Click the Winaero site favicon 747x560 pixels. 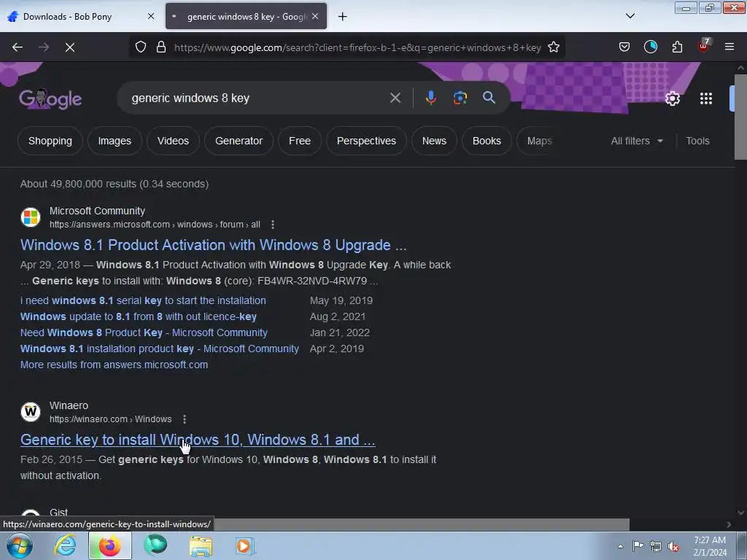tap(31, 412)
